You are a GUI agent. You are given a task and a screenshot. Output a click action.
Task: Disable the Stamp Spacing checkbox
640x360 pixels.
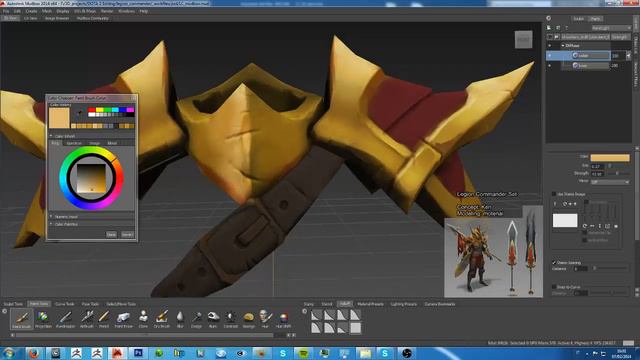pyautogui.click(x=554, y=262)
